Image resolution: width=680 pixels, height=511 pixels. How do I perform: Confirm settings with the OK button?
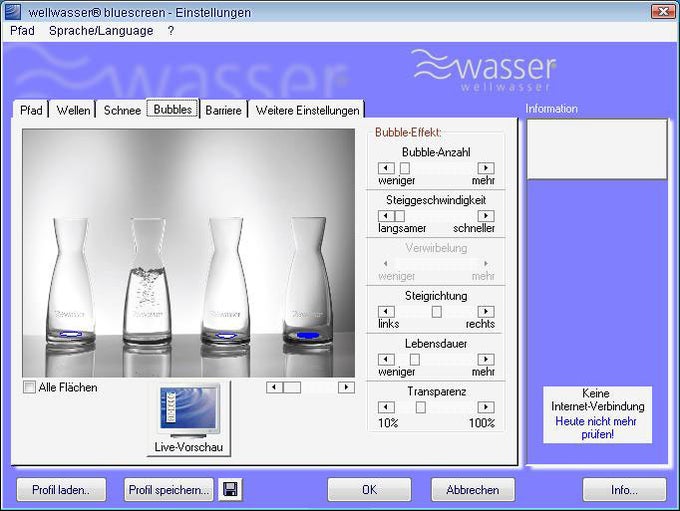click(x=369, y=490)
